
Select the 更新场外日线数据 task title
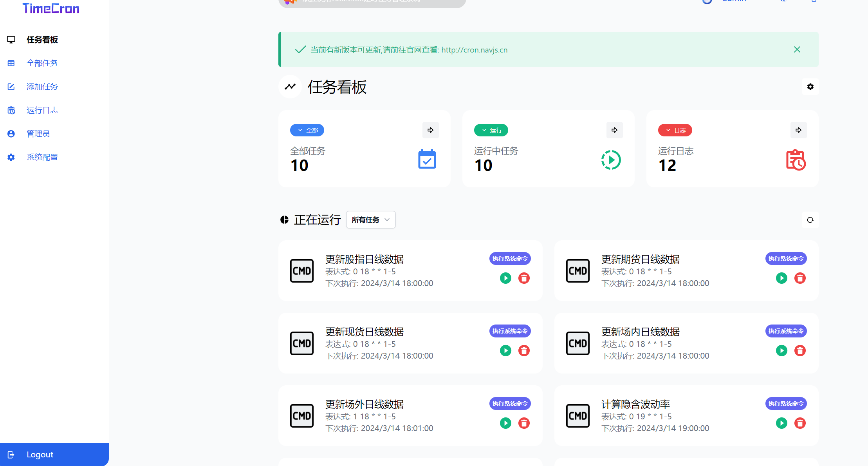(365, 404)
